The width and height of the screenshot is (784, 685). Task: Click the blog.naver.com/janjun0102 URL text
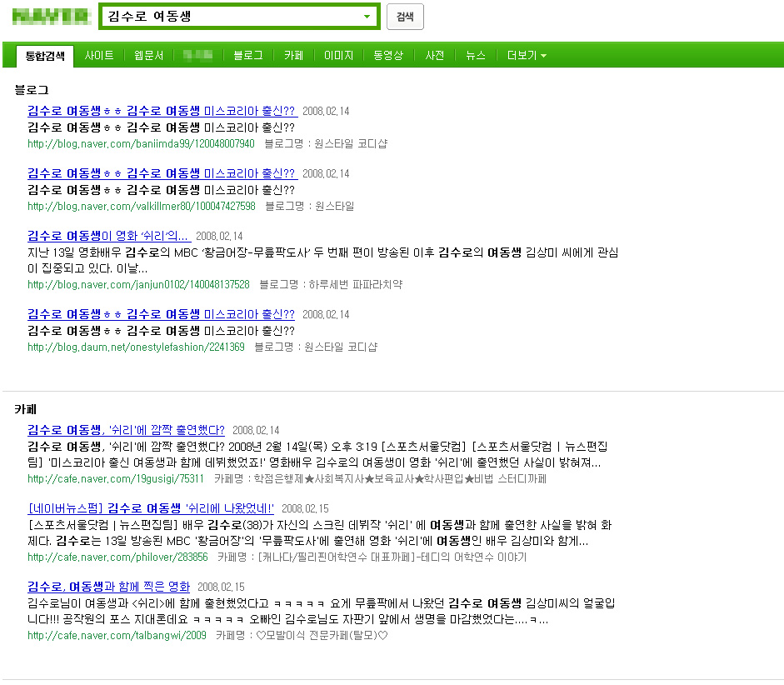point(138,285)
